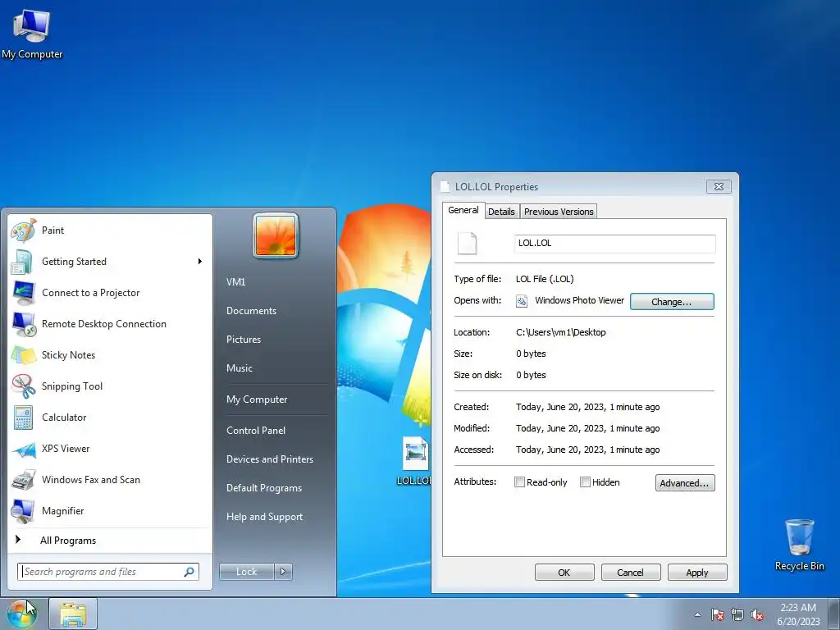The image size is (840, 630).
Task: Click the Action Center flag icon
Action: 718,614
